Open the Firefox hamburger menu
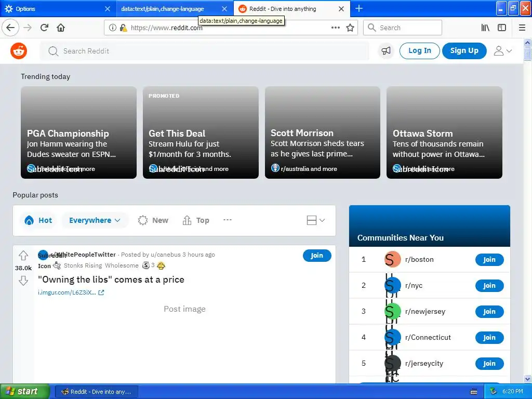532x399 pixels. pos(522,28)
